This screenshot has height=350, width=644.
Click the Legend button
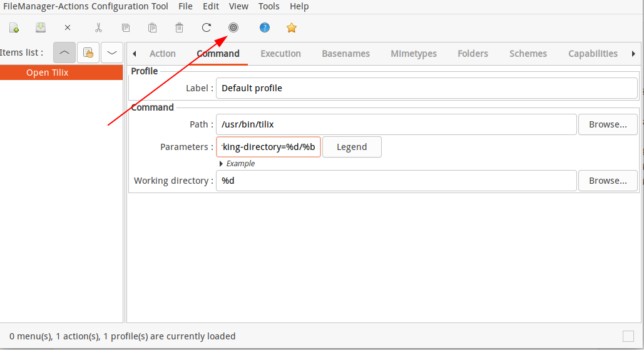[x=352, y=147]
